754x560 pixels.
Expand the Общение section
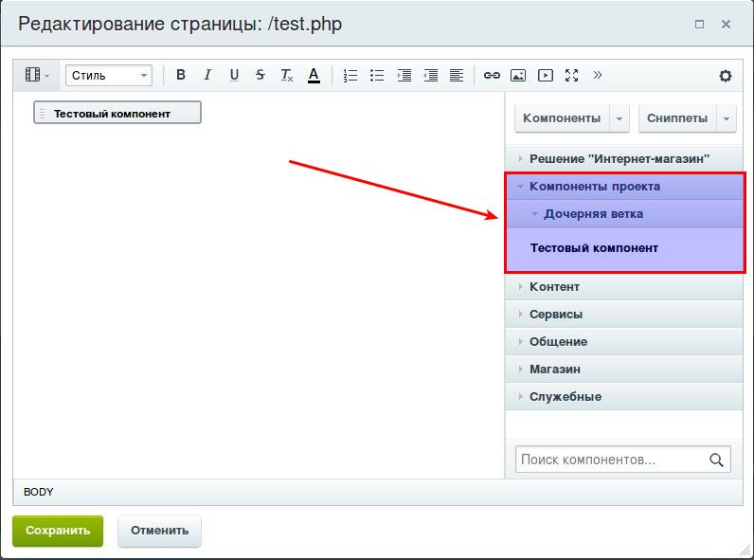624,341
